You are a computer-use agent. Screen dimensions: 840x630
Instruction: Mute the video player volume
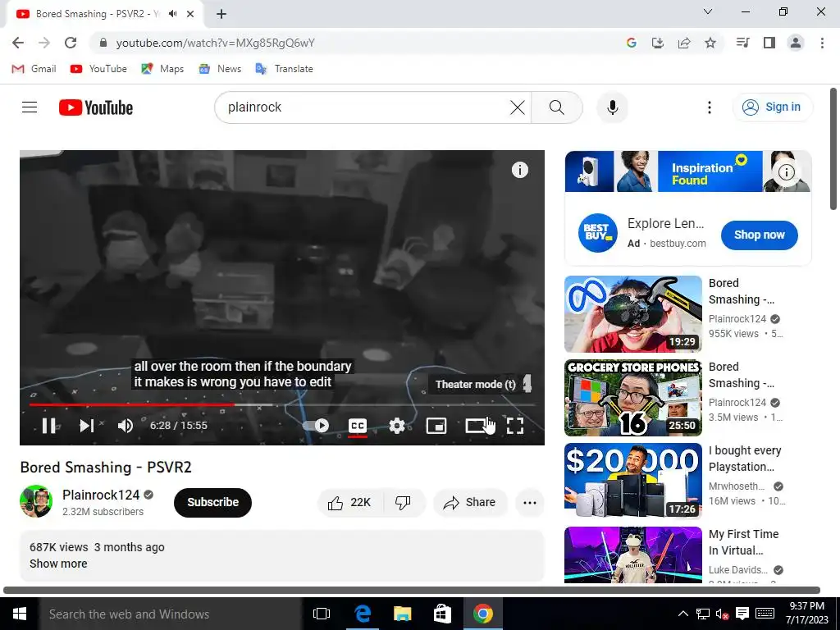coord(126,426)
